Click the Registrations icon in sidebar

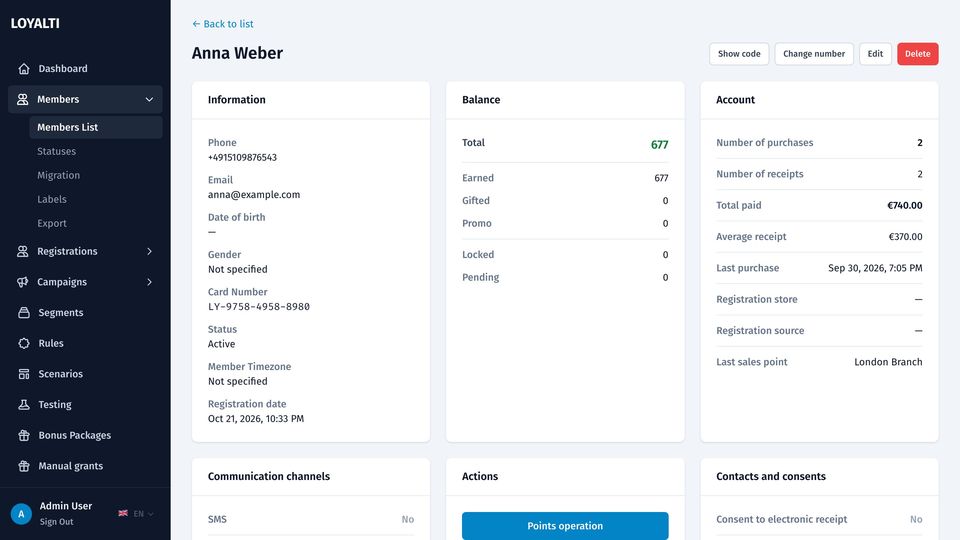coord(23,251)
